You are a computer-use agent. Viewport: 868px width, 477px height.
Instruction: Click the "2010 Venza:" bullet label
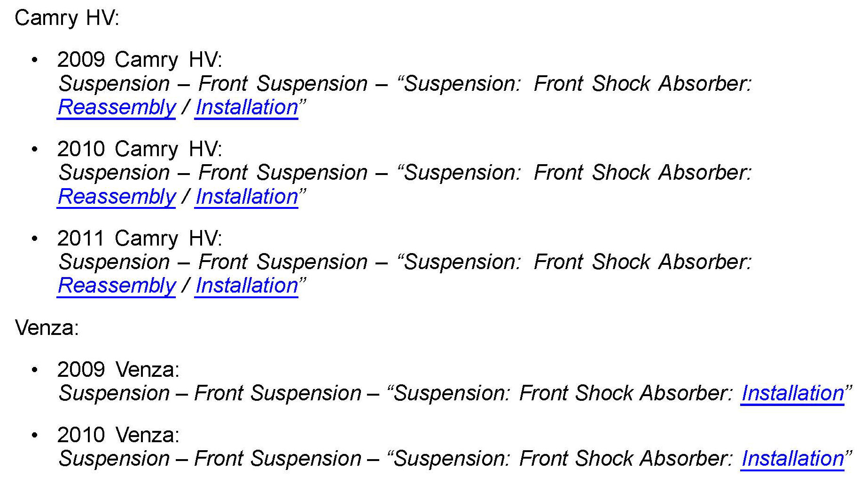coord(118,435)
